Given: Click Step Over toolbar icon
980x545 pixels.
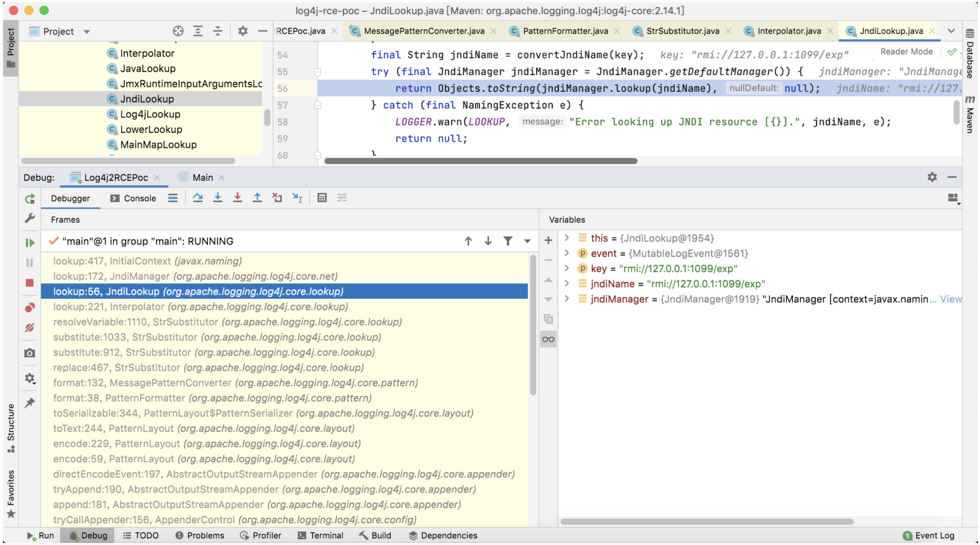Looking at the screenshot, I should pos(198,198).
